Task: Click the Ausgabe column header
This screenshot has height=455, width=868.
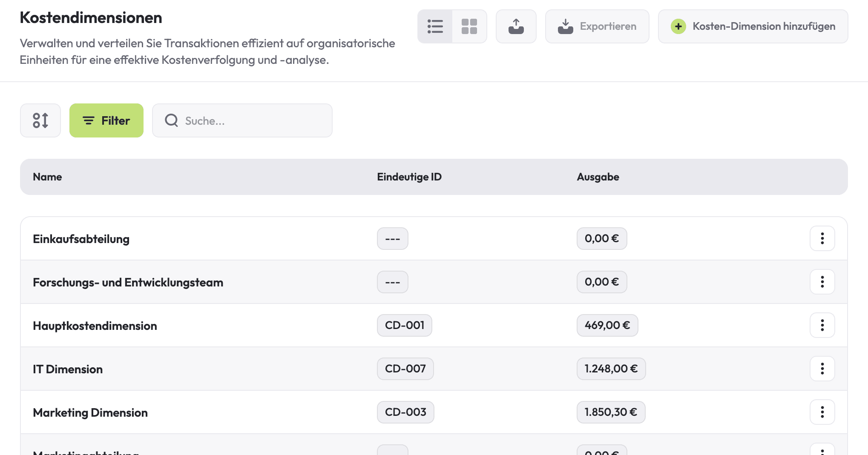Action: point(598,177)
